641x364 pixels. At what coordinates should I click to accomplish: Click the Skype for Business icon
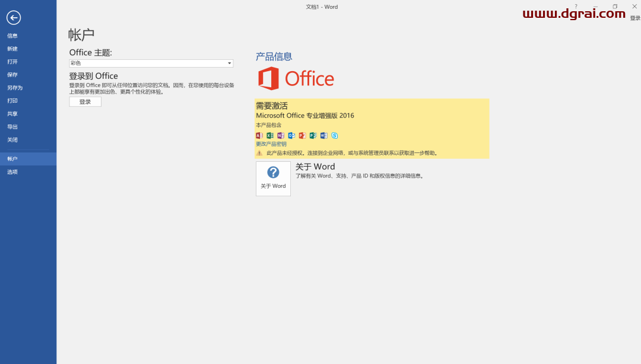coord(335,136)
